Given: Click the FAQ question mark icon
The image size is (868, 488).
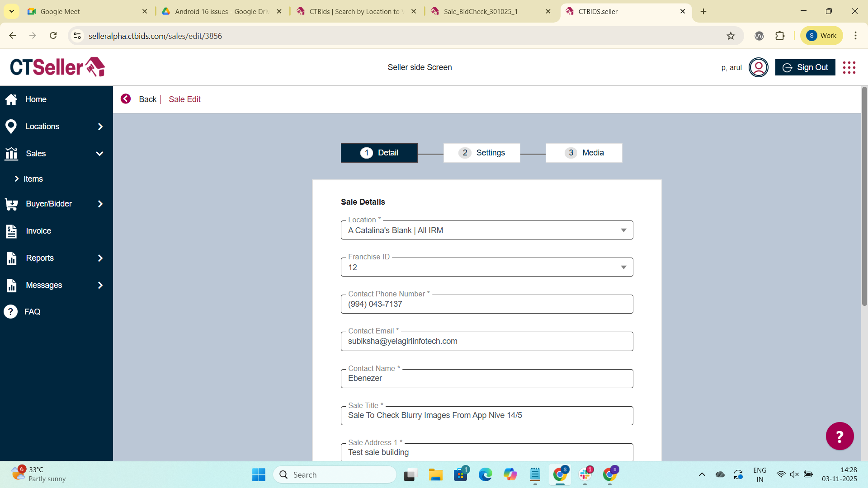Looking at the screenshot, I should coord(11,312).
